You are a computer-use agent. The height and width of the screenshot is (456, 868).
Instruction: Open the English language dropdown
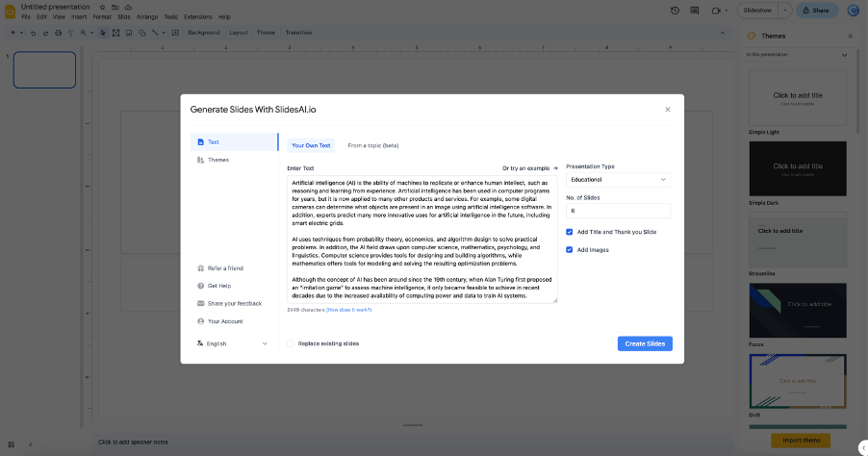coord(231,343)
